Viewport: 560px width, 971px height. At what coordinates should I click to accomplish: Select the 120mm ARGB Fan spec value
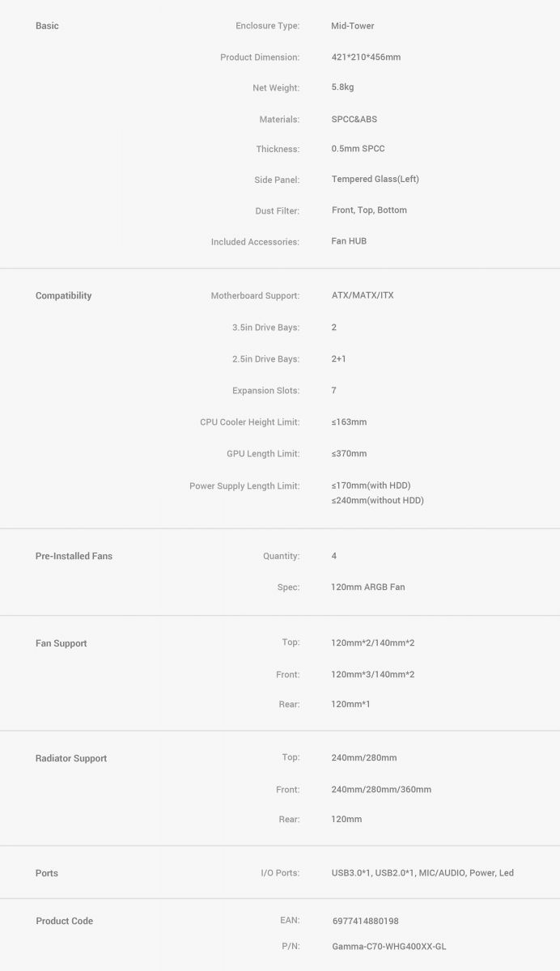click(368, 587)
